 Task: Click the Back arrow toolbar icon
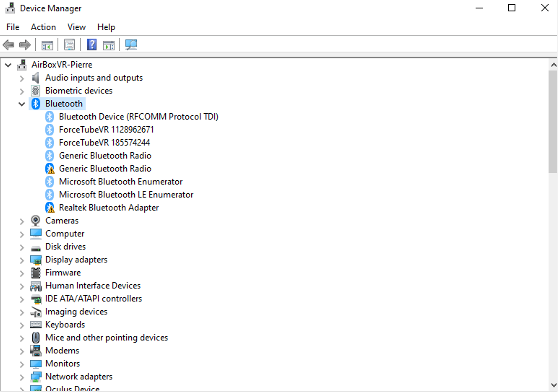tap(8, 45)
